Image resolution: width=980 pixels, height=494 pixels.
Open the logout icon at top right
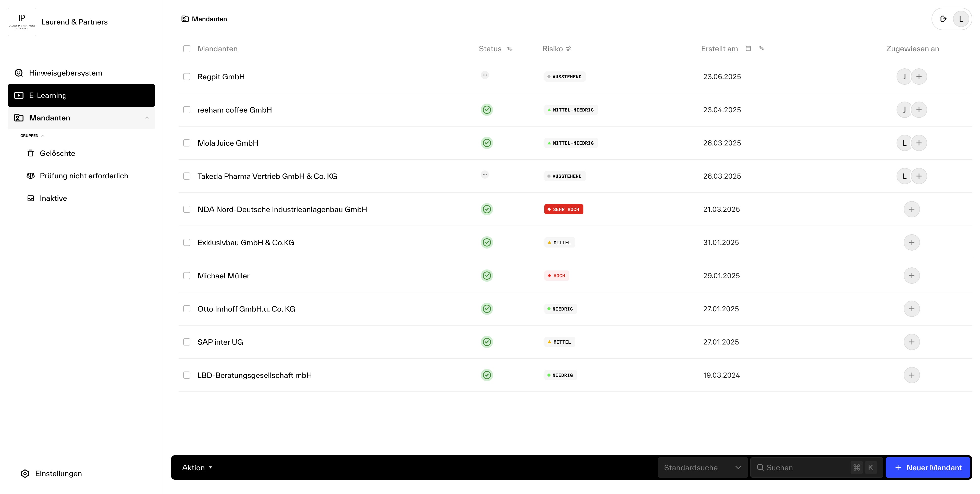tap(944, 19)
